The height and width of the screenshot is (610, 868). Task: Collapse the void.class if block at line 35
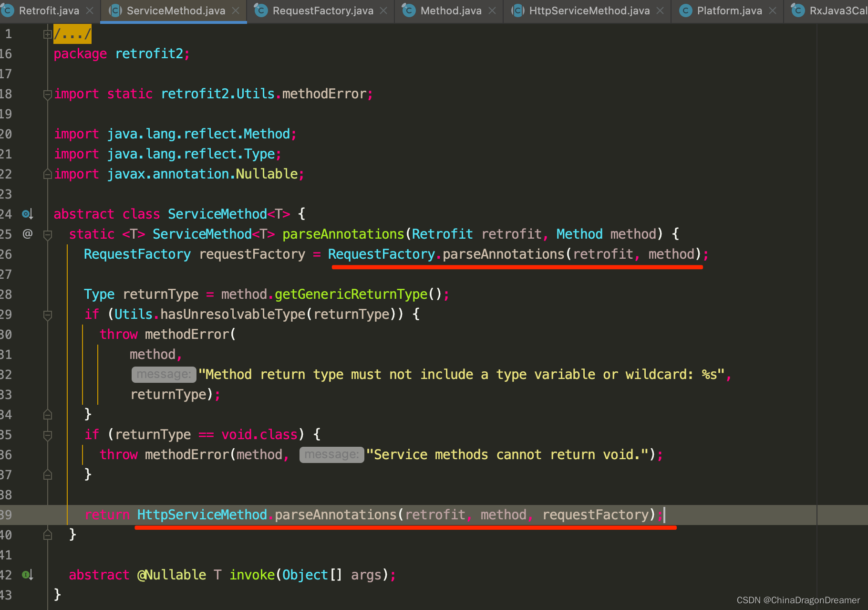(47, 435)
